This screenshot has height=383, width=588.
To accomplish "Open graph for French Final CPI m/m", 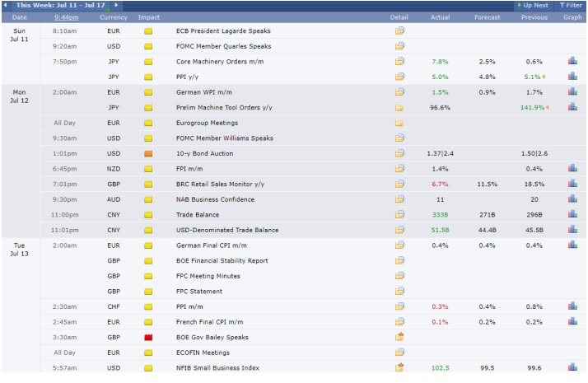I will click(572, 321).
